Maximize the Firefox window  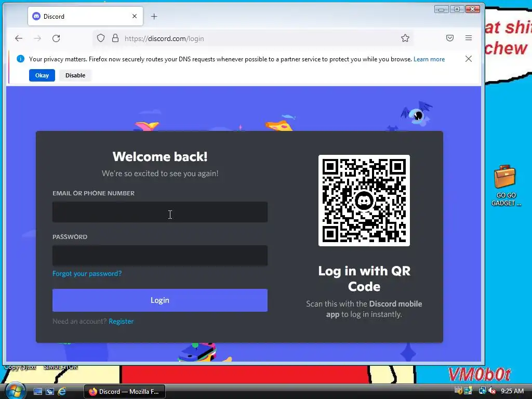(x=457, y=9)
